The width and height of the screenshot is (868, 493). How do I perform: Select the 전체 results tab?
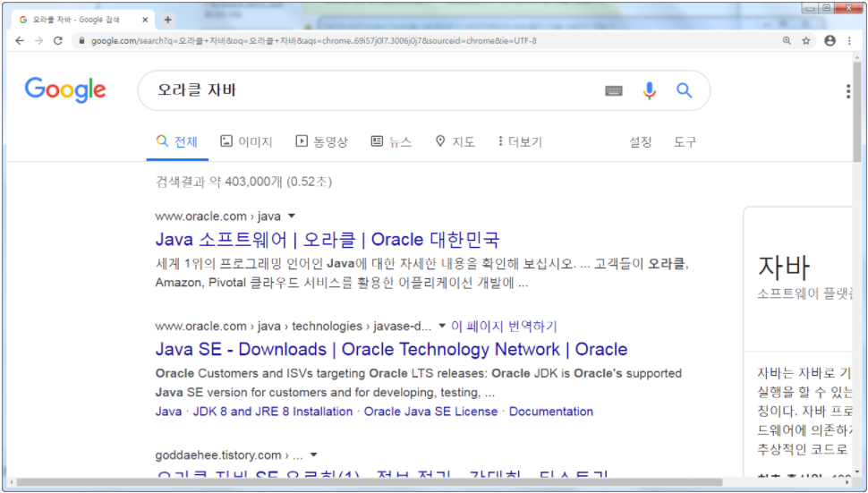point(177,141)
